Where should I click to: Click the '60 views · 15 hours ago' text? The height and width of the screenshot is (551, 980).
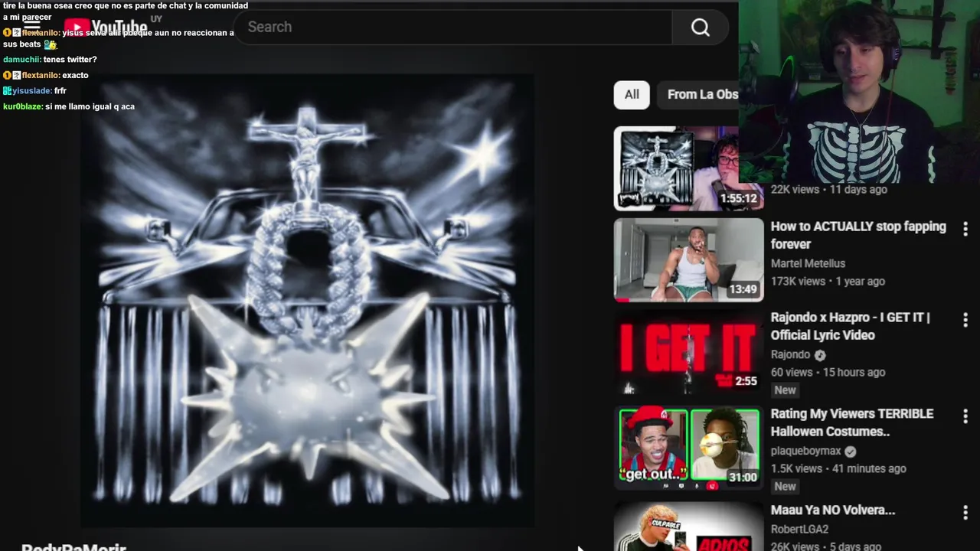(x=828, y=373)
